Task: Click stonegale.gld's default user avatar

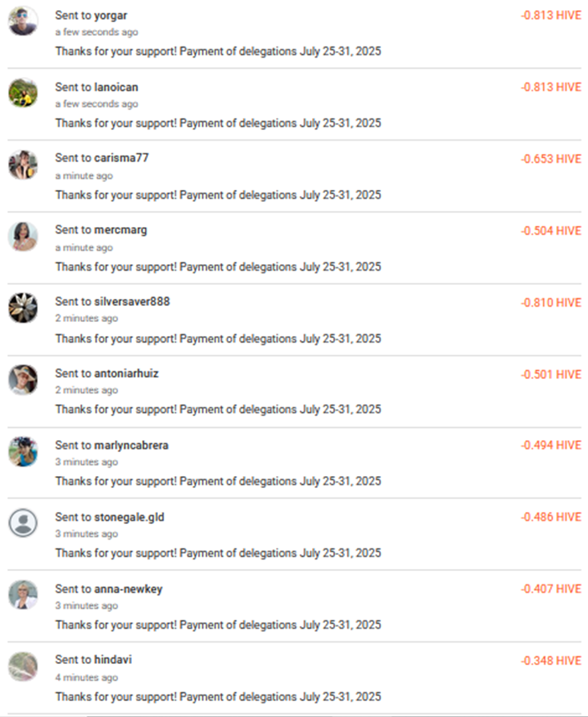Action: (x=23, y=523)
